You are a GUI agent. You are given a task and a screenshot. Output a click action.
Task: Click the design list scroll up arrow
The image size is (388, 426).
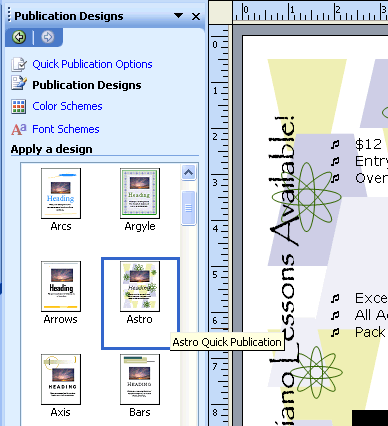[x=189, y=172]
